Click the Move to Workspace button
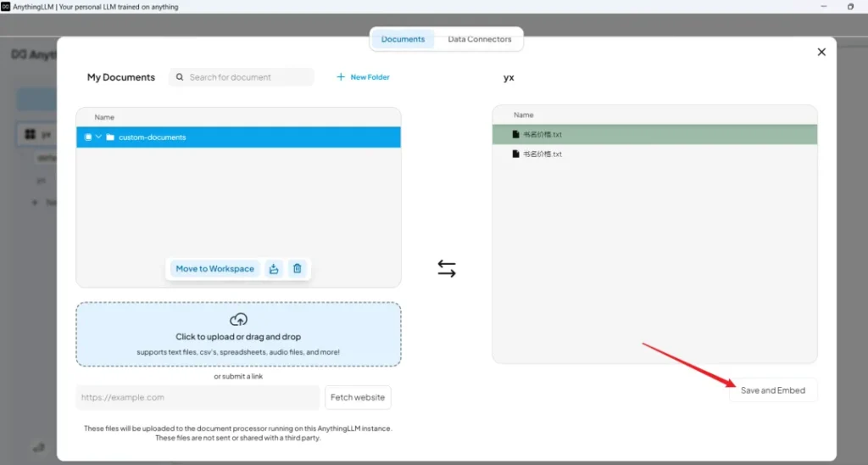Screen dimensions: 868x465 coord(214,269)
